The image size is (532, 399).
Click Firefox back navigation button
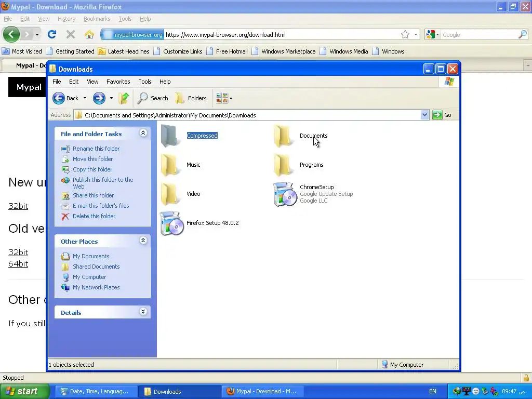coord(11,34)
